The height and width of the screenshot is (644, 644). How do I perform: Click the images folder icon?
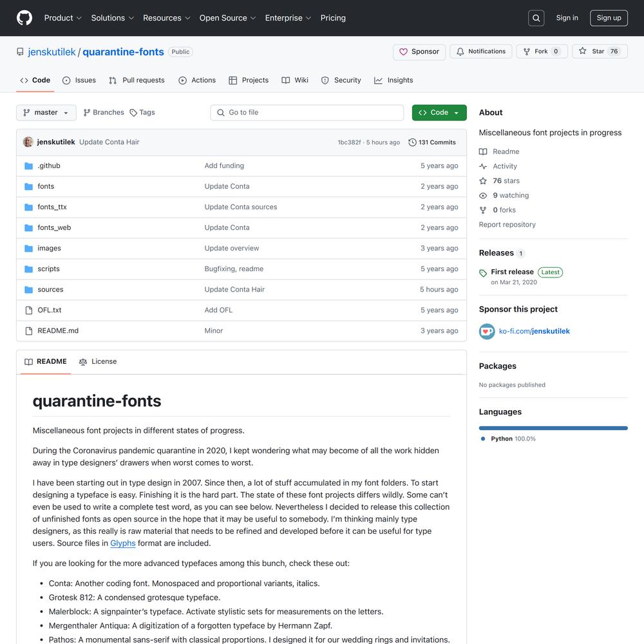point(28,249)
